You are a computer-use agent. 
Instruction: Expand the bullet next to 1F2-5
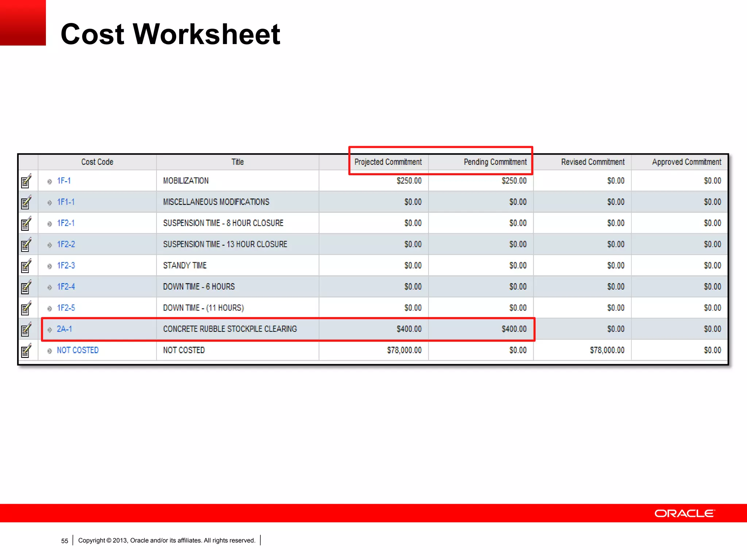tap(50, 308)
